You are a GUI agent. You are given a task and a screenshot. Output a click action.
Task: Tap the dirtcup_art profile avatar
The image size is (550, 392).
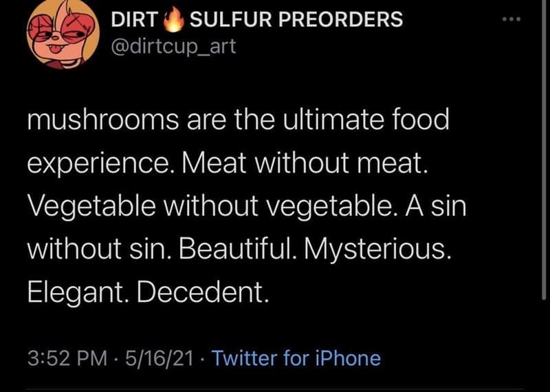pyautogui.click(x=63, y=34)
